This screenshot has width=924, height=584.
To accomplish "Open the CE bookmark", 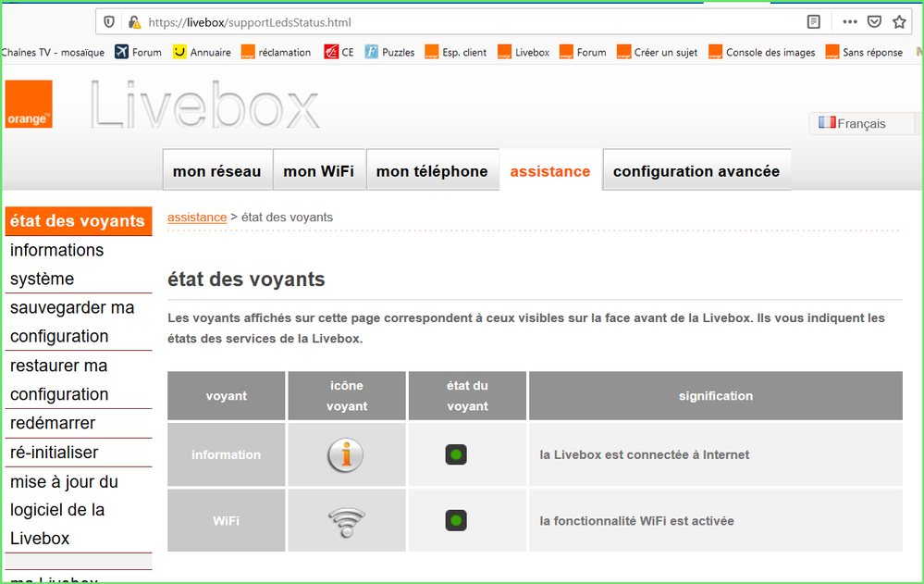I will (x=339, y=52).
